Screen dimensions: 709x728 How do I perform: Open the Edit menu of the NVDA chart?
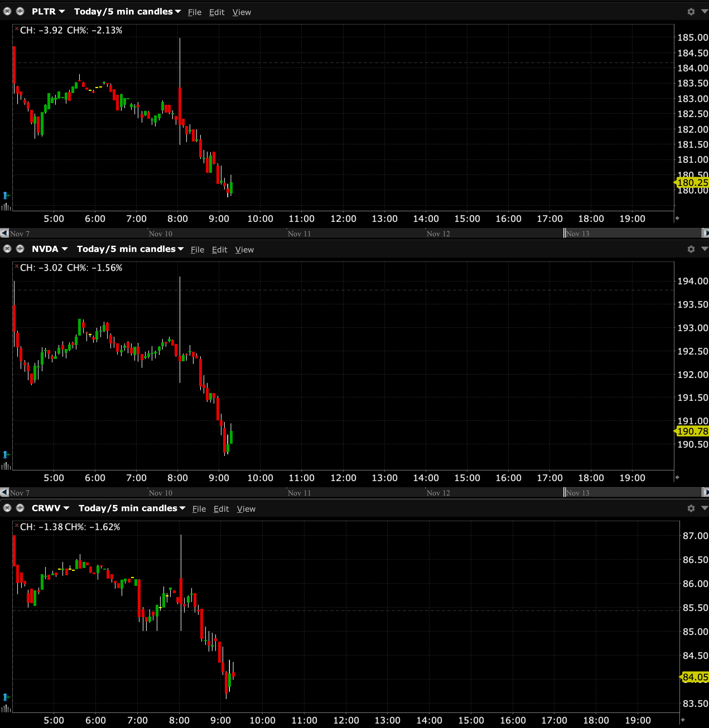219,250
